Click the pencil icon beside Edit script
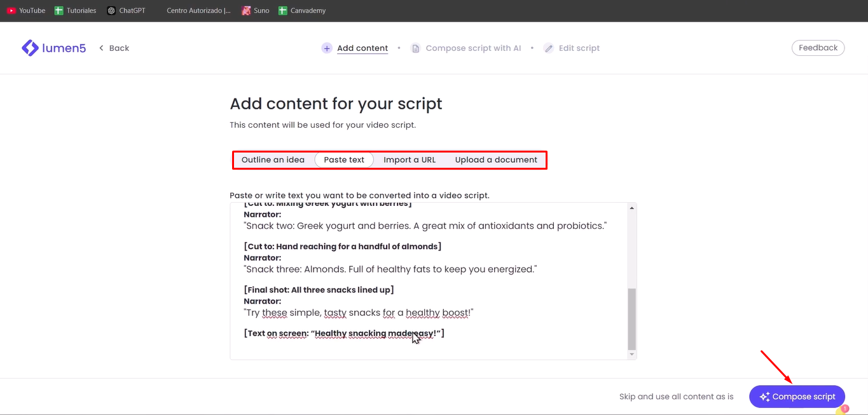 click(548, 48)
